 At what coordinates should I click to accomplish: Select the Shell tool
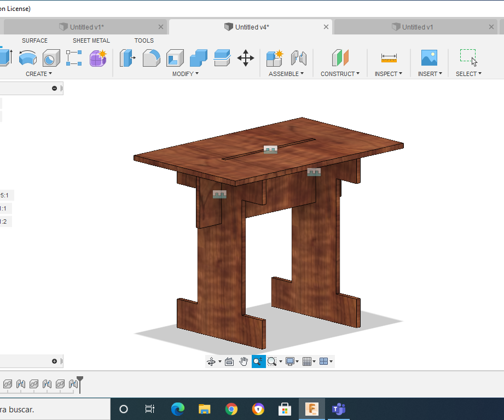click(175, 58)
